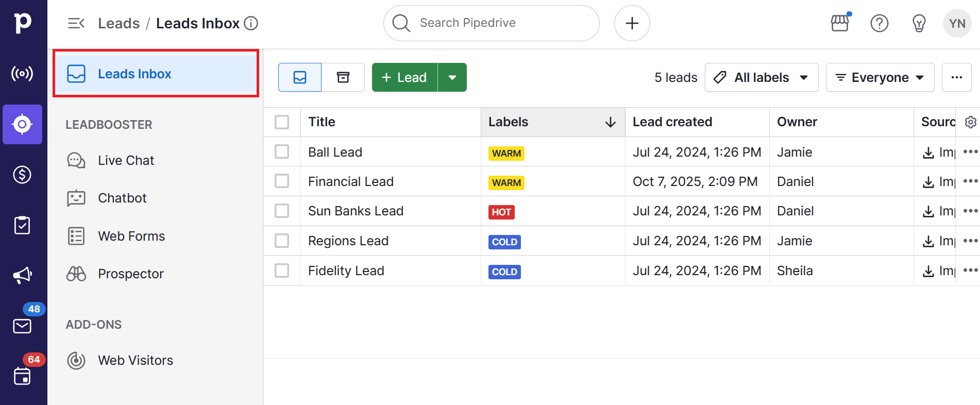980x405 pixels.
Task: Check the Fidelity Lead row checkbox
Action: point(282,271)
